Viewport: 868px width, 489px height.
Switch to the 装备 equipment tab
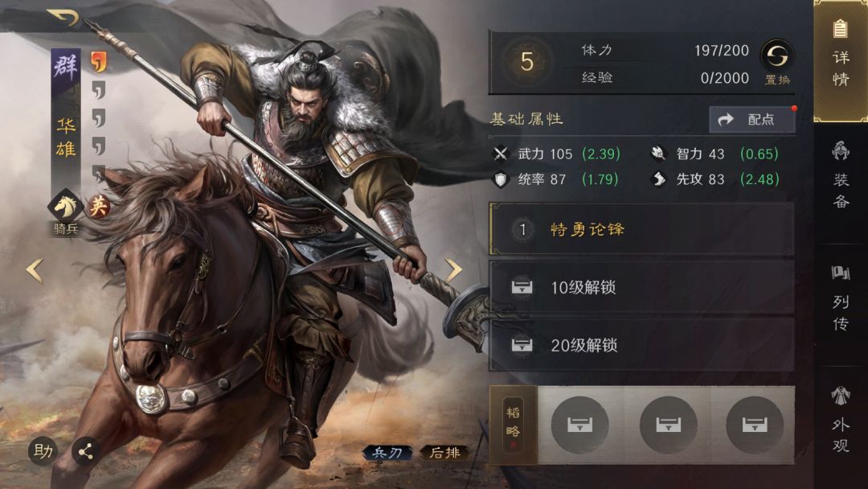tap(841, 175)
